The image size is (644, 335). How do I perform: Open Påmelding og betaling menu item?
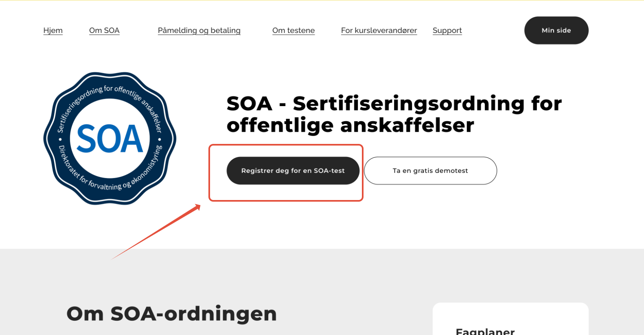point(199,30)
